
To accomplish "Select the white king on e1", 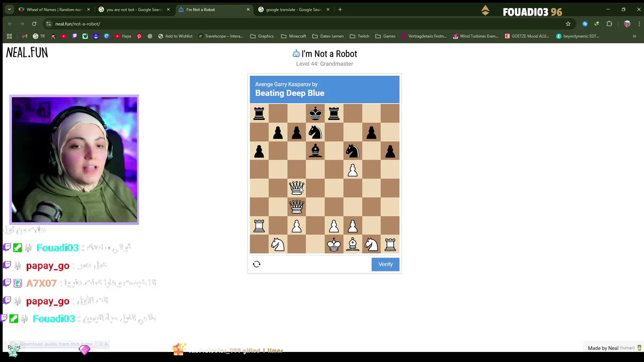I will pyautogui.click(x=334, y=244).
